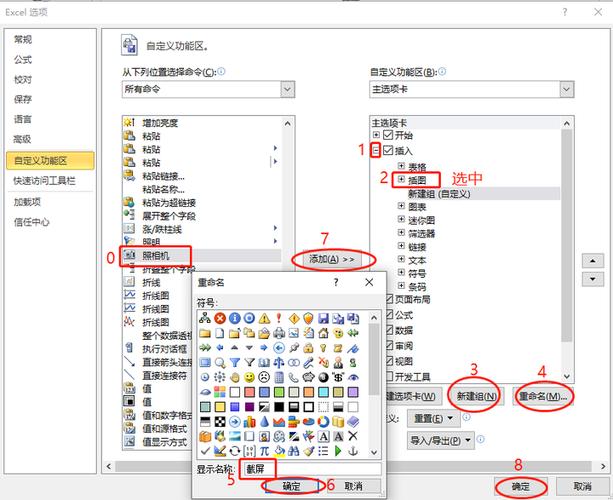The image size is (613, 500).
Task: Expand the 筛选器 group
Action: click(x=401, y=232)
